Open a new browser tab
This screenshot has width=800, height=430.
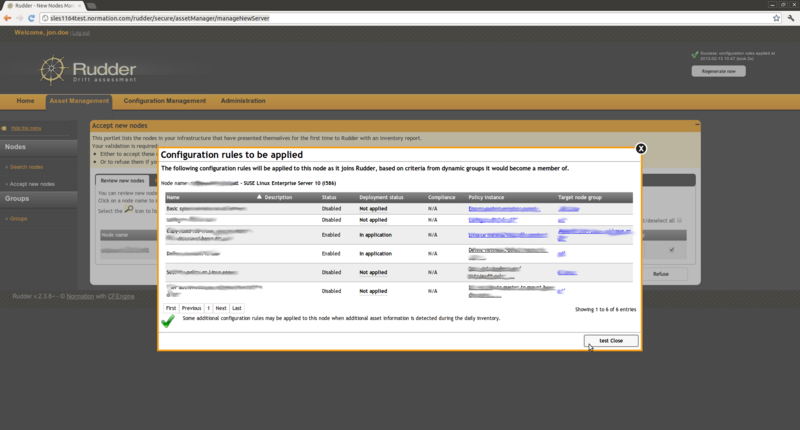(91, 6)
